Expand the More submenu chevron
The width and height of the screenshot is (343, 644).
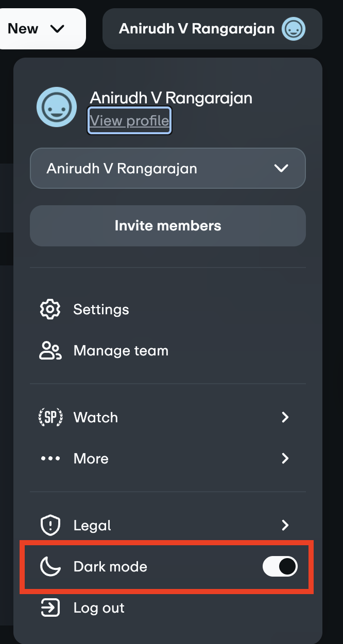[x=285, y=458]
